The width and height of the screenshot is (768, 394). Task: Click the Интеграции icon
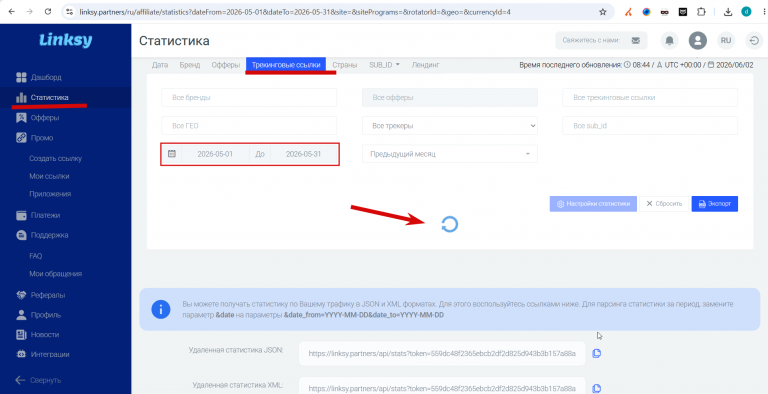click(x=21, y=354)
